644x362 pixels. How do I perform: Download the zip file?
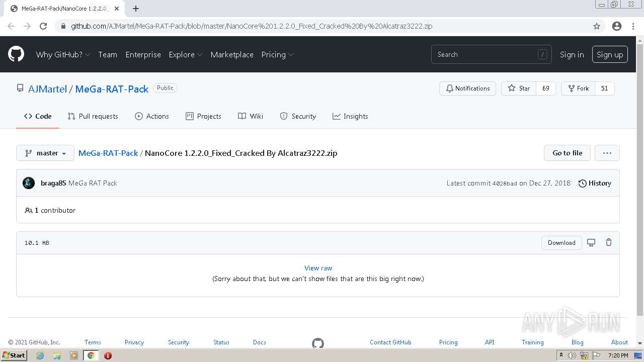tap(561, 242)
